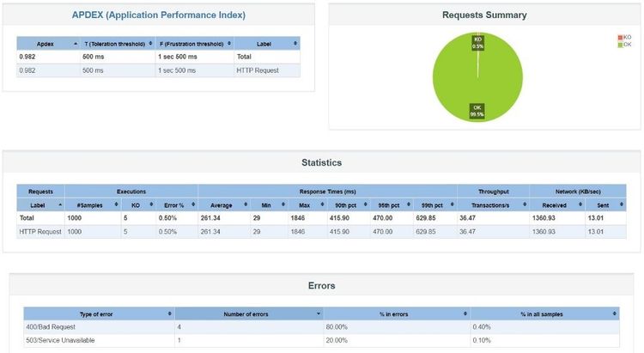Viewport: 644px width, 353px height.
Task: Click Type of error column sort arrows
Action: (170, 313)
